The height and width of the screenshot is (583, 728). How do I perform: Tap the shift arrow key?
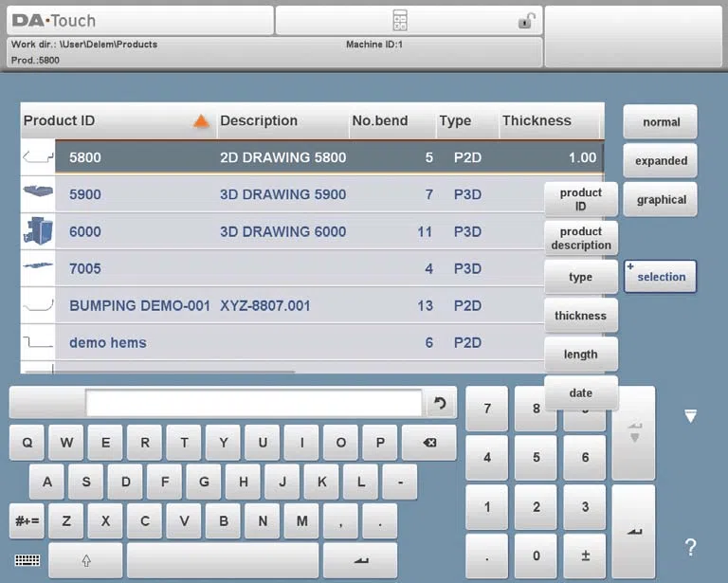[x=86, y=560]
